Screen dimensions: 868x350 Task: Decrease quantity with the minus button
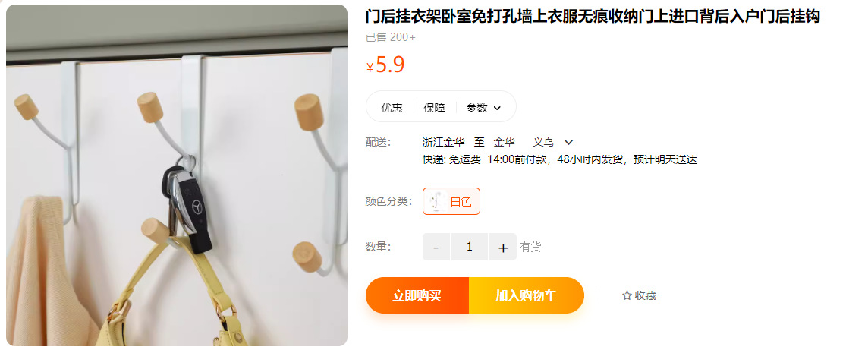click(x=436, y=247)
